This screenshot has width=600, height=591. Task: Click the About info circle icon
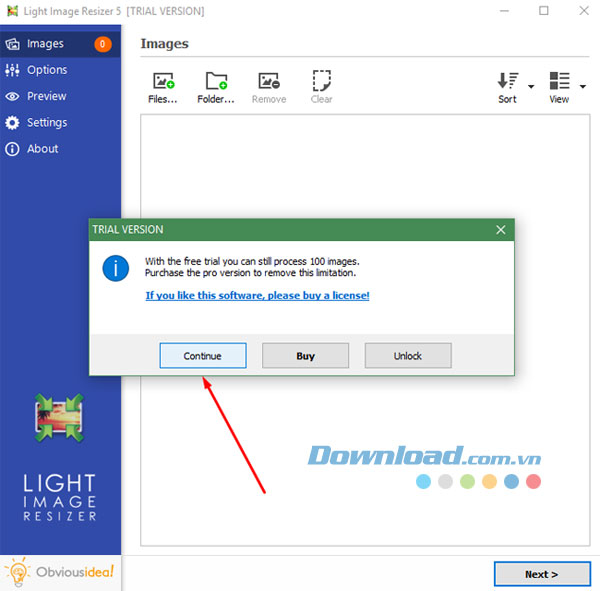12,149
